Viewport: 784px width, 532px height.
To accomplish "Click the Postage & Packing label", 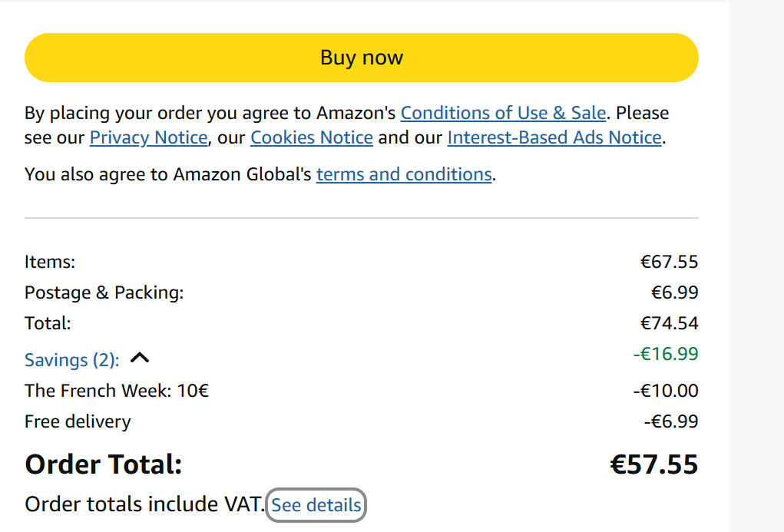I will pyautogui.click(x=104, y=292).
